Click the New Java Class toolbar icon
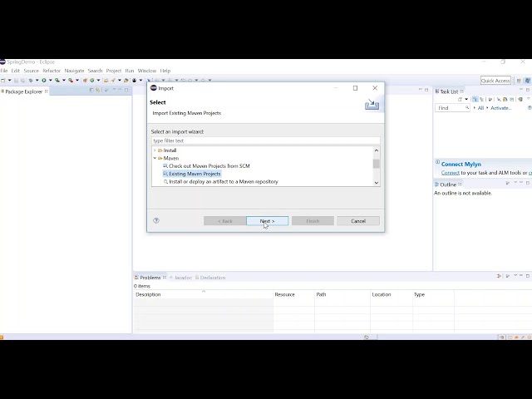Screen dimensions: 532x399 coord(91,81)
